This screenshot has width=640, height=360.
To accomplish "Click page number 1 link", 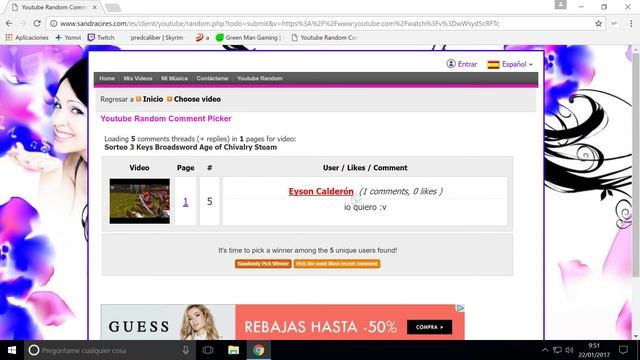I will click(x=185, y=202).
